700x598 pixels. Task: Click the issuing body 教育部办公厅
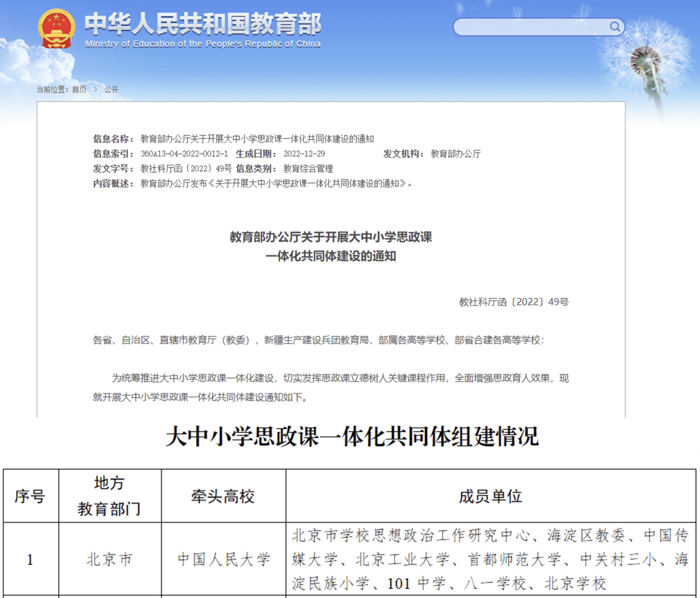(456, 154)
